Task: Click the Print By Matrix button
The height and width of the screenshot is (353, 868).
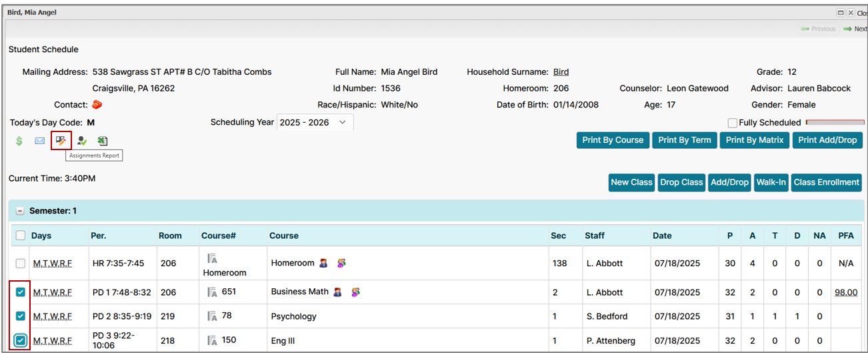Action: click(754, 140)
